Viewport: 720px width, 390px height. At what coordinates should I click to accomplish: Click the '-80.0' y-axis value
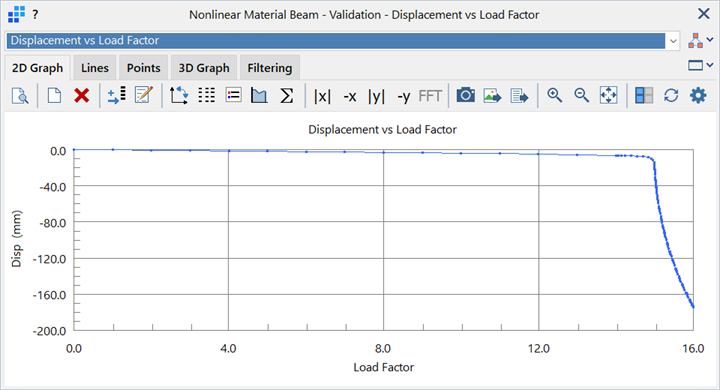(52, 223)
